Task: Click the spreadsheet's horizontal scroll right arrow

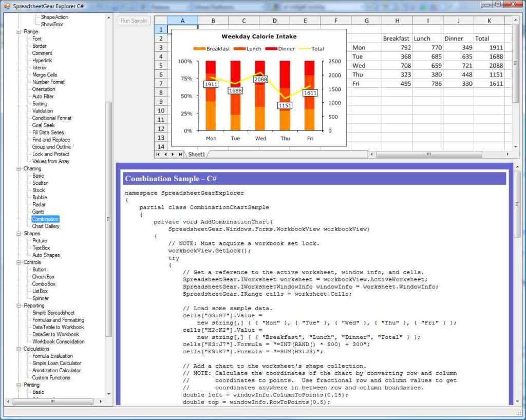Action: (x=508, y=154)
